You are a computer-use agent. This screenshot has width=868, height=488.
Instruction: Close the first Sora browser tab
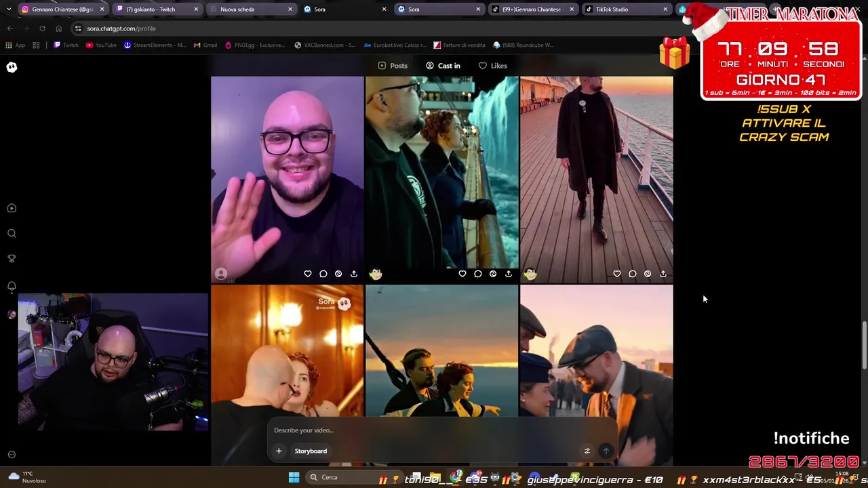pyautogui.click(x=384, y=9)
